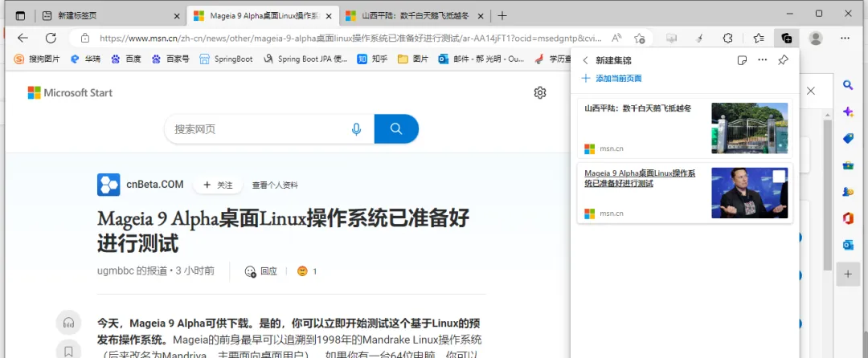The height and width of the screenshot is (358, 868).
Task: Open the 邮件 Outlook bookmark
Action: coord(481,59)
